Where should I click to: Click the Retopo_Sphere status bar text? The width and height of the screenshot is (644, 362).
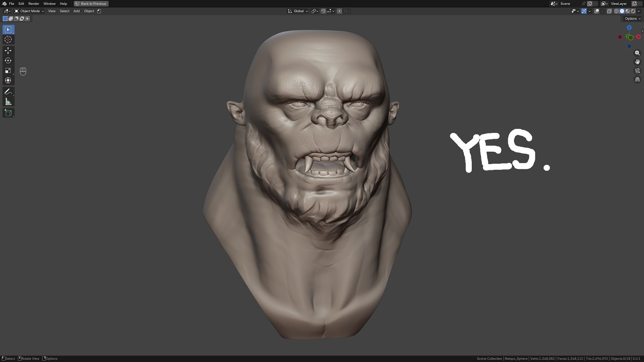click(516, 358)
